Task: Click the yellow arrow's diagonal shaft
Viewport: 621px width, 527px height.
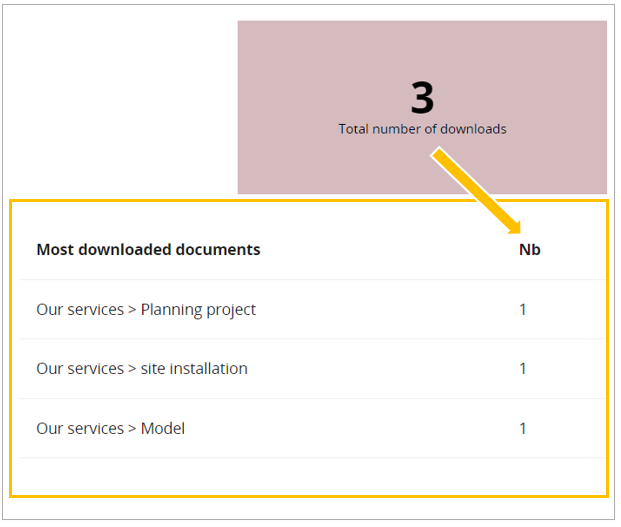Action: 472,190
